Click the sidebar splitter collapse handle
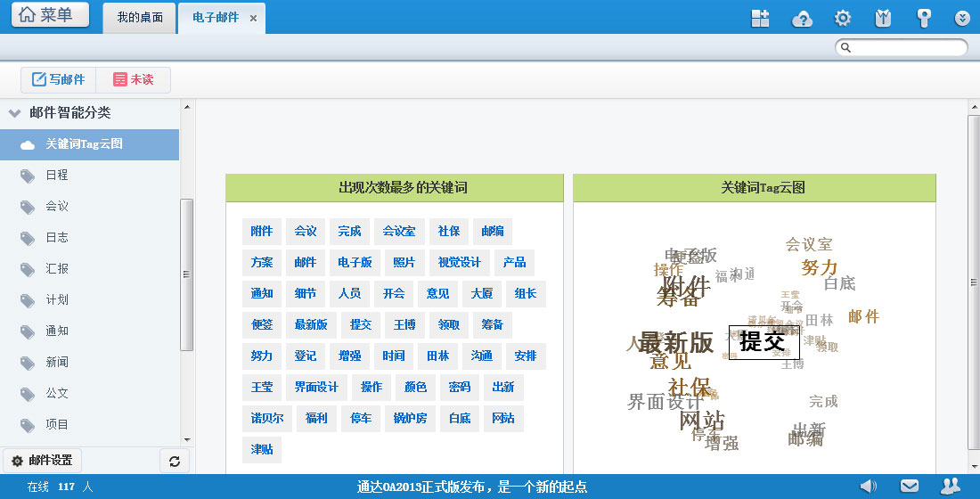 pos(186,274)
